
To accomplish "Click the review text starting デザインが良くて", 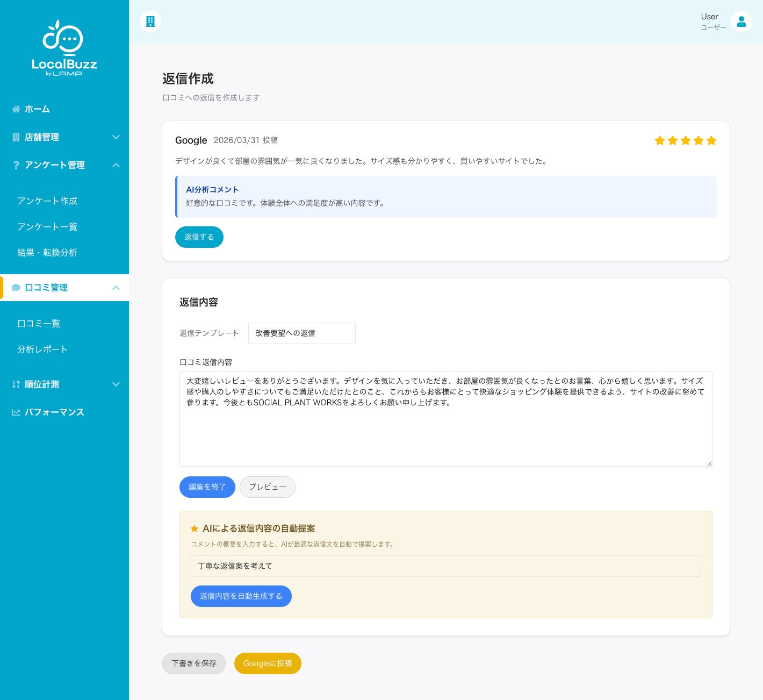I will coord(361,161).
